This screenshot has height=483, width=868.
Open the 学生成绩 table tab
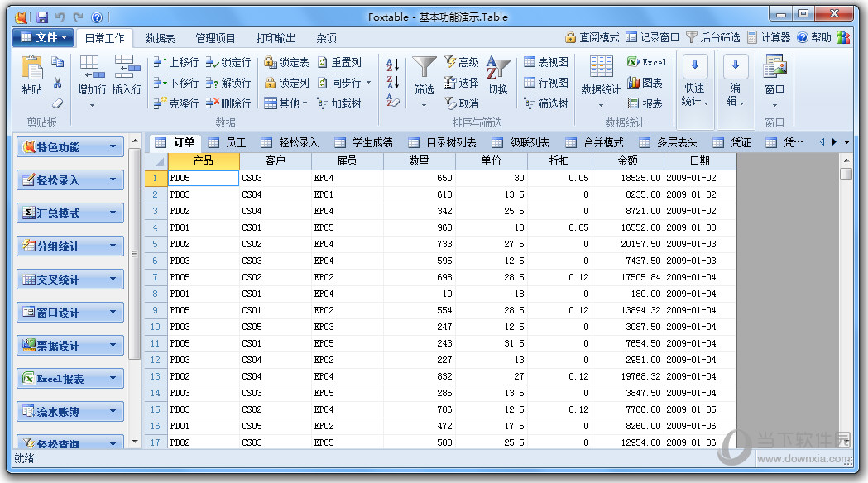coord(364,143)
